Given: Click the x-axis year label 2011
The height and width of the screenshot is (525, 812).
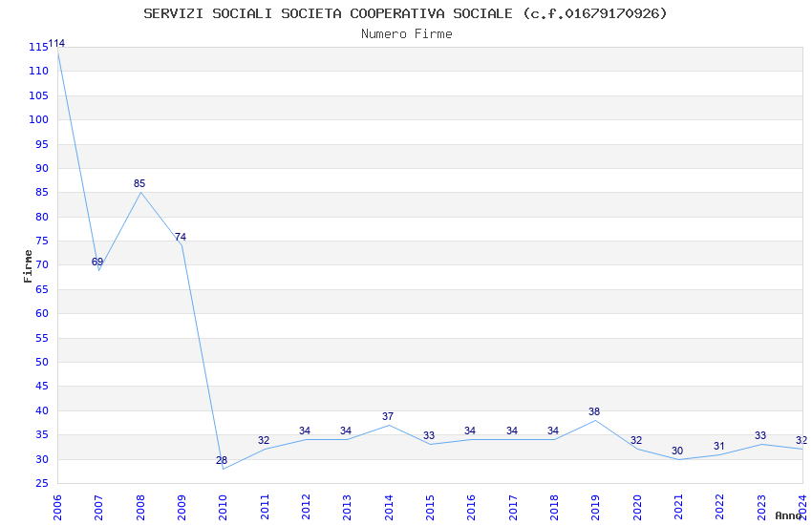Looking at the screenshot, I should coord(265,507).
